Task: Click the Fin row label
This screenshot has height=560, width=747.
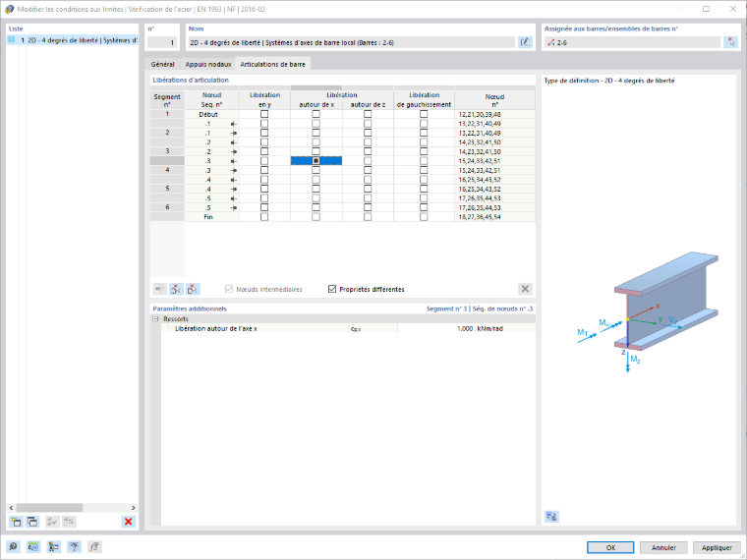Action: point(208,217)
